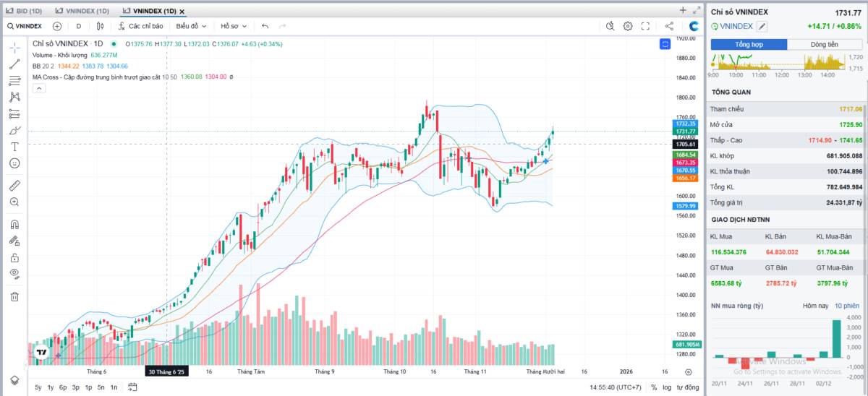
Task: Activate the magnet snap mode
Action: coord(14,225)
